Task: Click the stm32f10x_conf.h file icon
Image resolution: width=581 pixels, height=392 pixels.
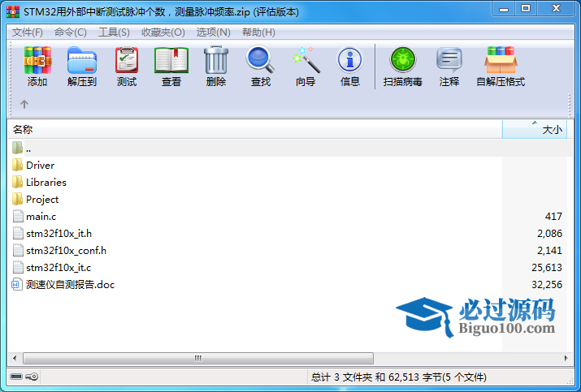Action: (x=18, y=250)
